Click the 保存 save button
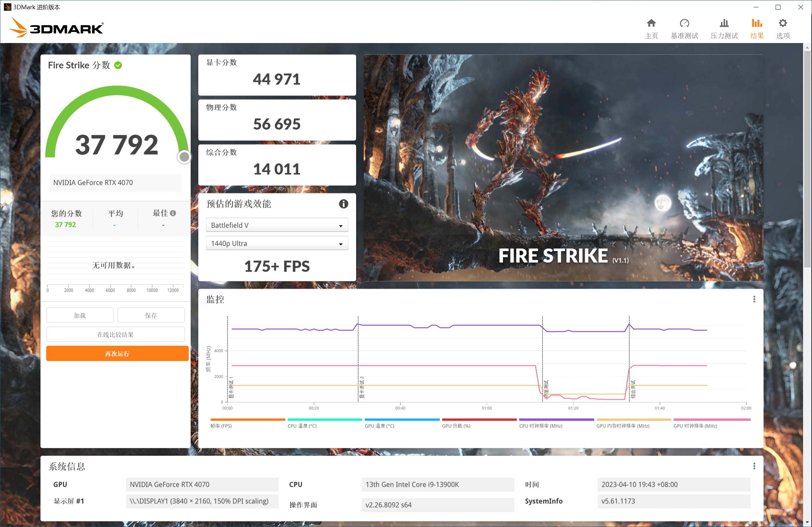 pyautogui.click(x=151, y=315)
